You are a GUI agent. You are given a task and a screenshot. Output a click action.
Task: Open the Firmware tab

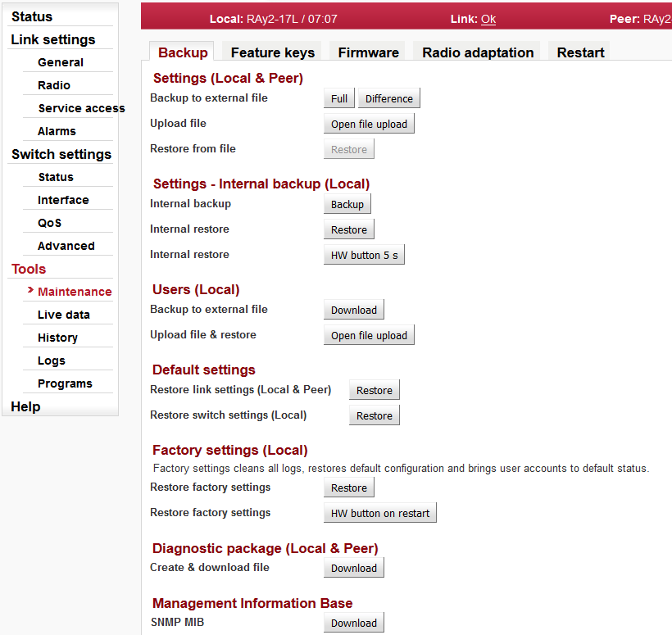coord(368,52)
